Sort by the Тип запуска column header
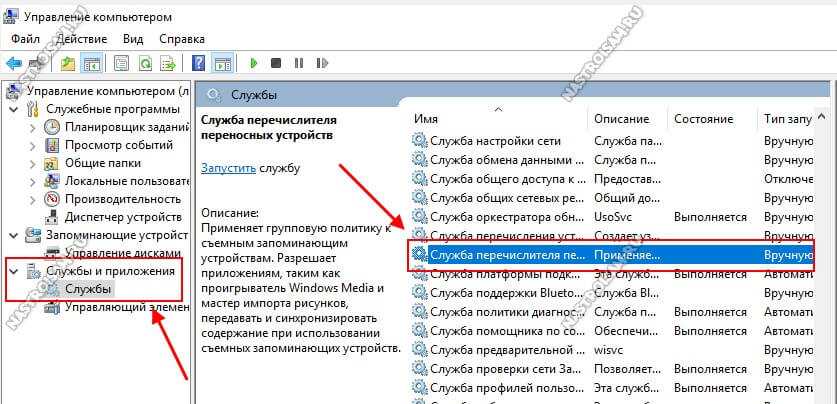Screen dimensions: 837x404 [787, 119]
